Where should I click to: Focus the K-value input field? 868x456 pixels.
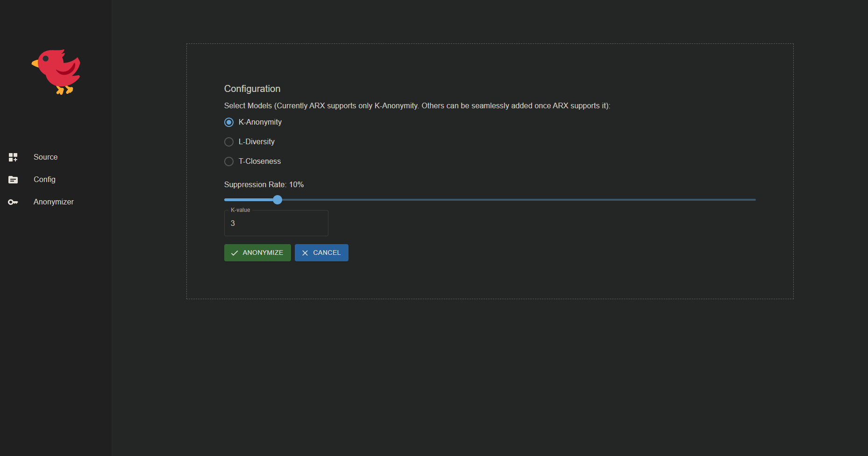coord(276,224)
